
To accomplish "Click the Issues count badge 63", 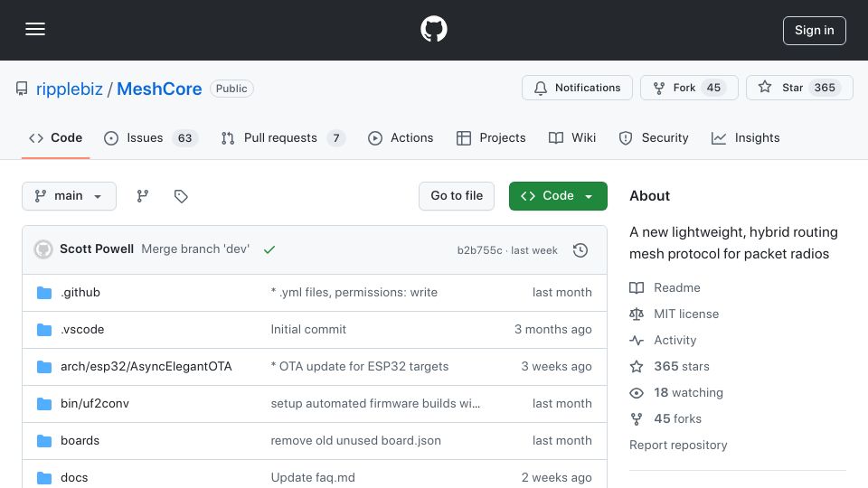I will coord(184,137).
